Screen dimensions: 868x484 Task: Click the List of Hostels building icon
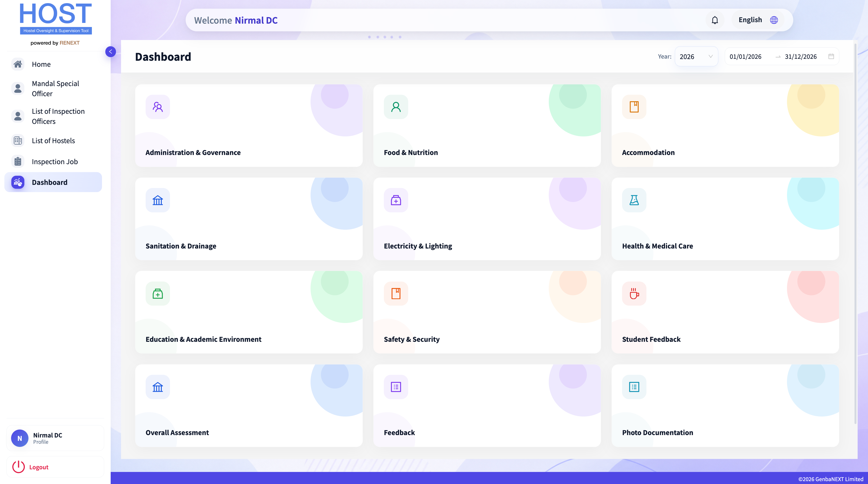(18, 141)
